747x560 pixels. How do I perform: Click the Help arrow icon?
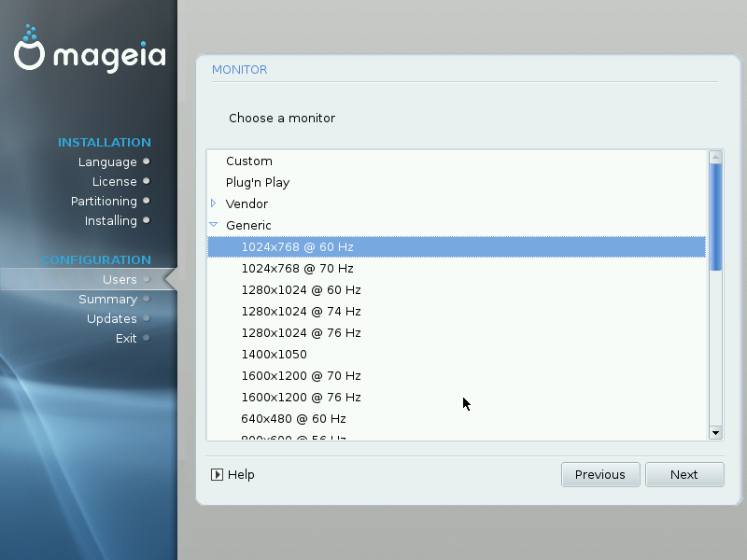(x=218, y=474)
